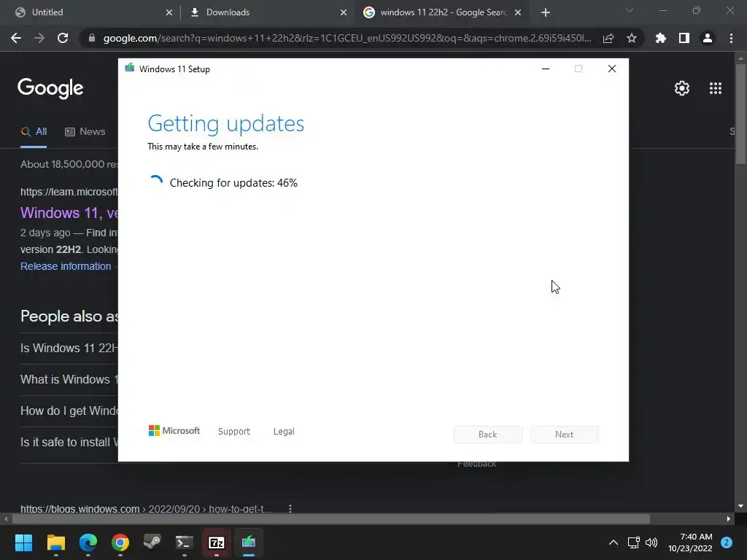The image size is (747, 560).
Task: Open Chrome tab search dropdown
Action: [630, 10]
